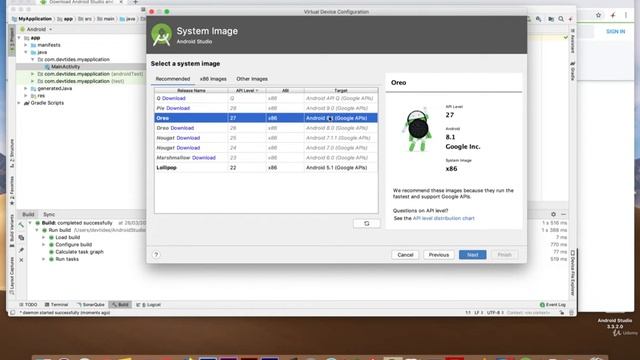
Task: Open search magnifier in Android Studio toolbar
Action: pos(561,19)
